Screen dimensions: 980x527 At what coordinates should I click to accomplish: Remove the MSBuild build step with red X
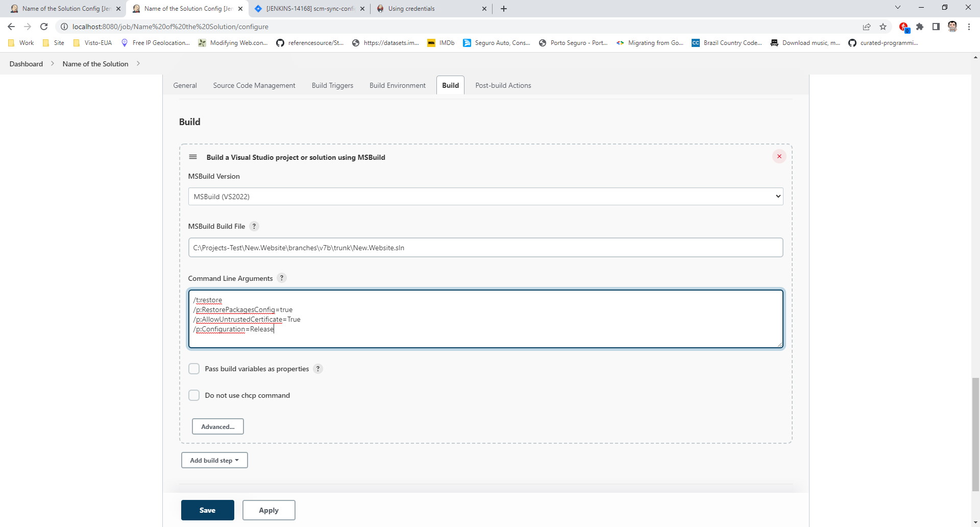click(779, 157)
